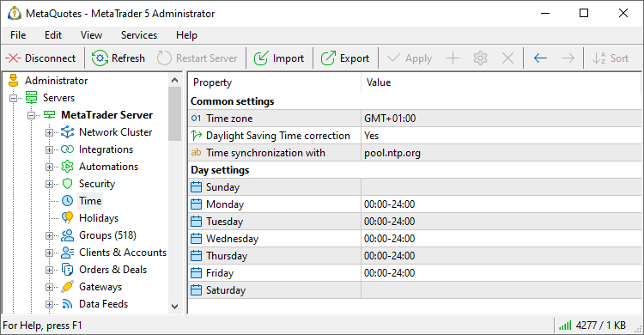This screenshot has height=335, width=644.
Task: Click the tree panel scroll down arrow
Action: pos(174,307)
